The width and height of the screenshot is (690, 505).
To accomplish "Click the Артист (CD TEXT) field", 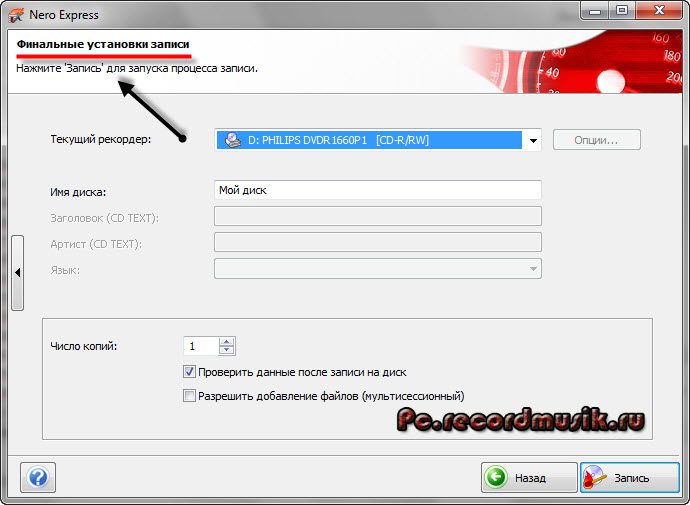I will (378, 242).
